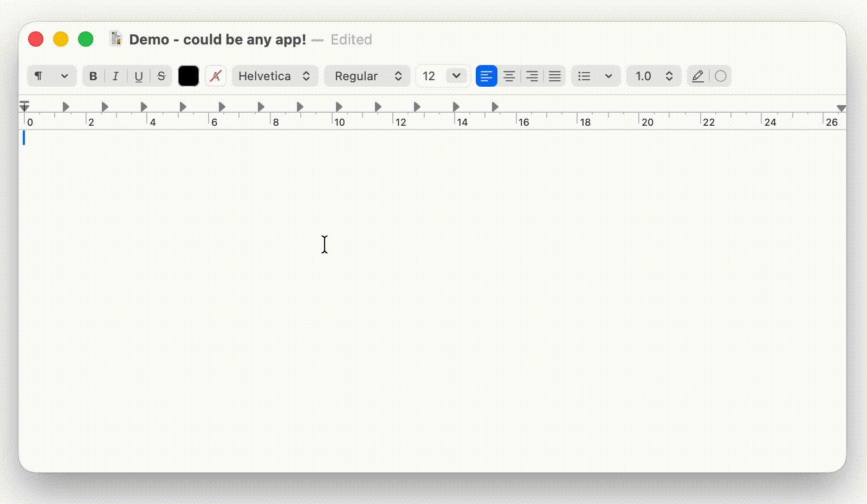Enable underline formatting
The width and height of the screenshot is (867, 504).
(138, 76)
